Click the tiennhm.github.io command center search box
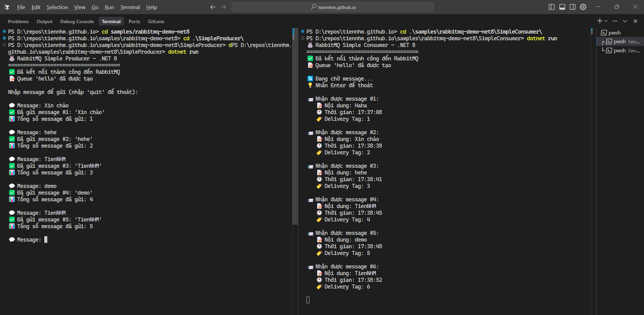 tap(333, 7)
